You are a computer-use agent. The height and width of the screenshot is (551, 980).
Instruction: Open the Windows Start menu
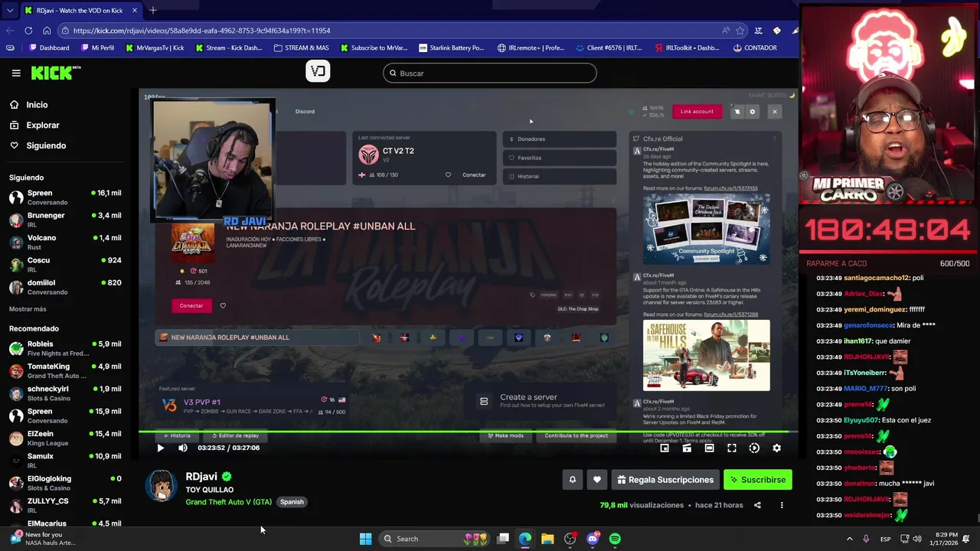click(365, 539)
